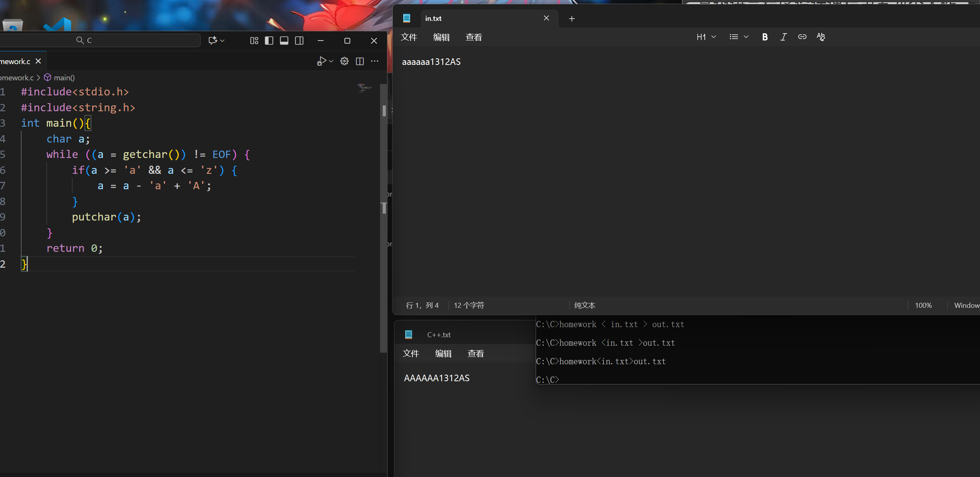Click the 100% zoom level control
The height and width of the screenshot is (477, 980).
click(x=924, y=305)
